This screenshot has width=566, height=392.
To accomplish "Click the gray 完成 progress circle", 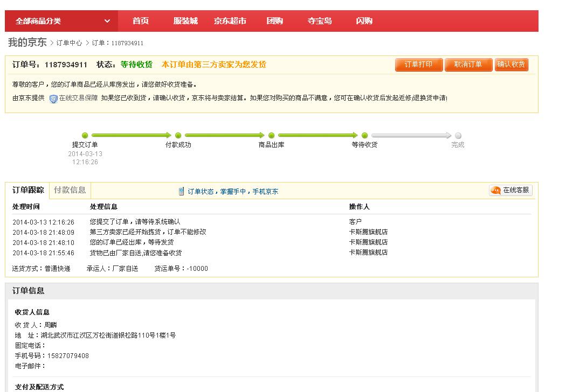I will click(458, 135).
